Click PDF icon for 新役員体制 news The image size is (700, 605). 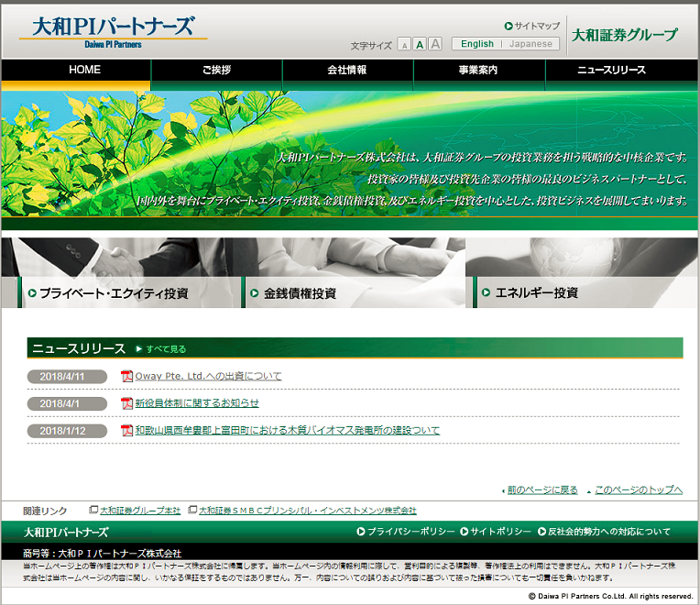(x=126, y=403)
